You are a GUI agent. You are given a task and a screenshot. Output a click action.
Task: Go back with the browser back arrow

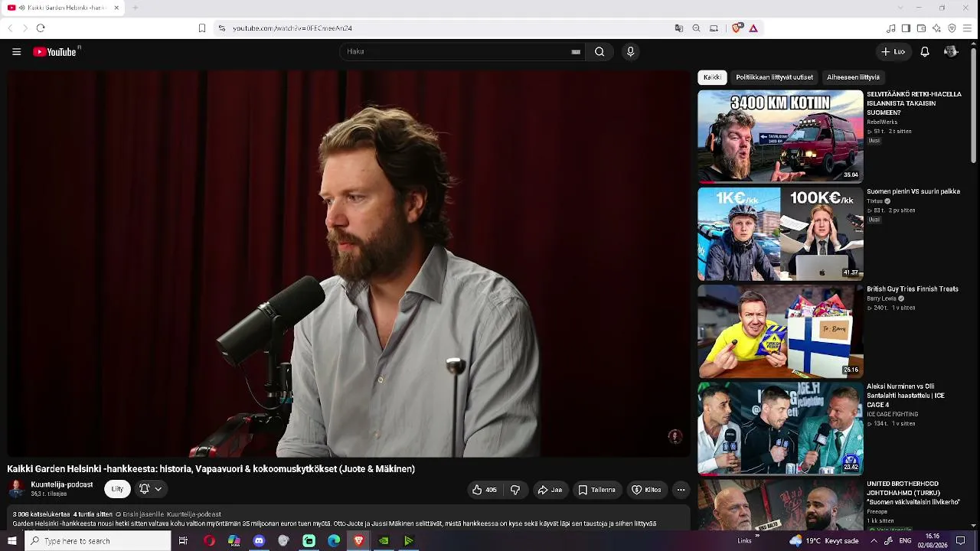coord(10,28)
